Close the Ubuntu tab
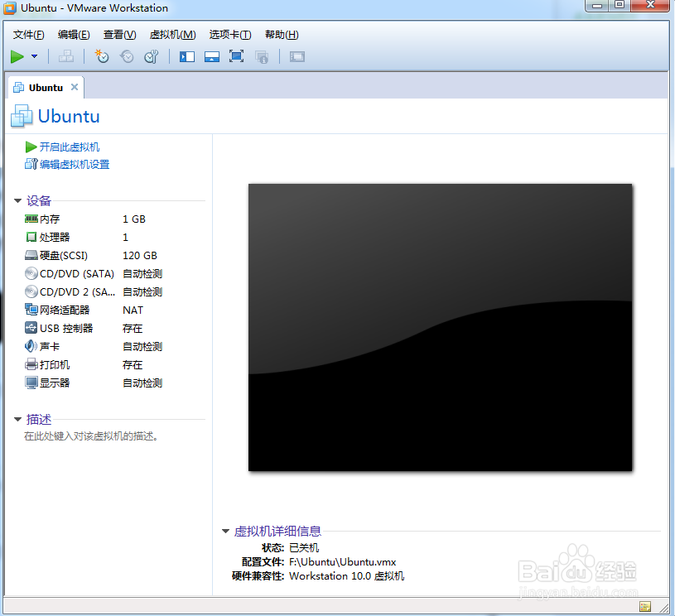 (x=75, y=87)
